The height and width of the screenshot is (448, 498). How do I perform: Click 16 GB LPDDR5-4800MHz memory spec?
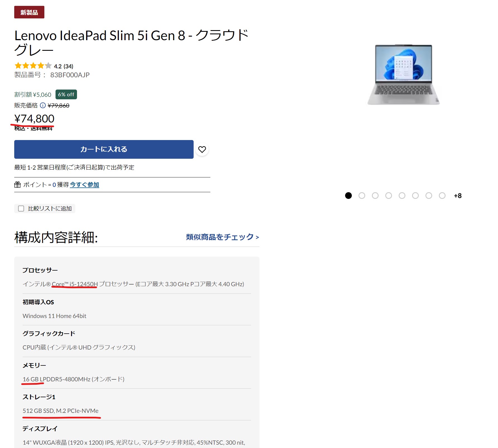click(x=74, y=379)
